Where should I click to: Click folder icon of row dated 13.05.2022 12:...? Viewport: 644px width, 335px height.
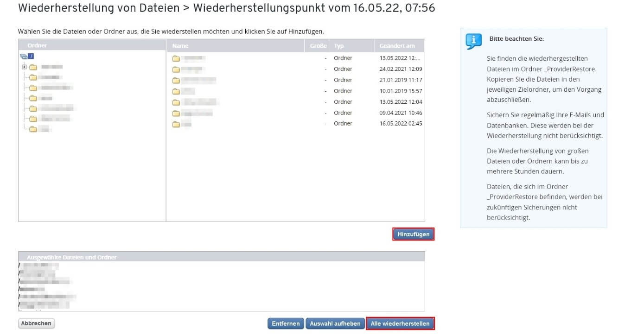coord(176,58)
